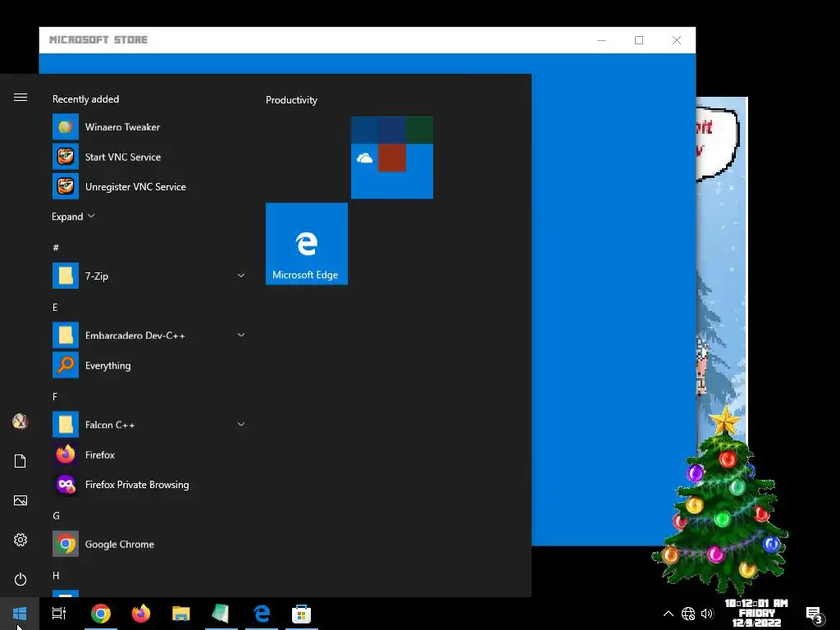Open the Action Center notifications
Viewport: 840px width, 630px height.
tap(815, 614)
